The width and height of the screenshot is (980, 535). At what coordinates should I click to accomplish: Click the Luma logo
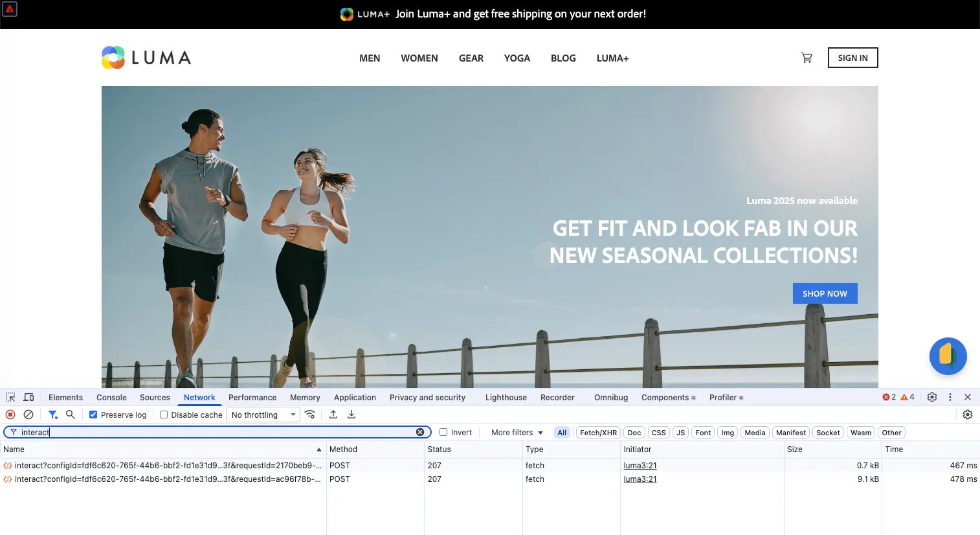[146, 58]
